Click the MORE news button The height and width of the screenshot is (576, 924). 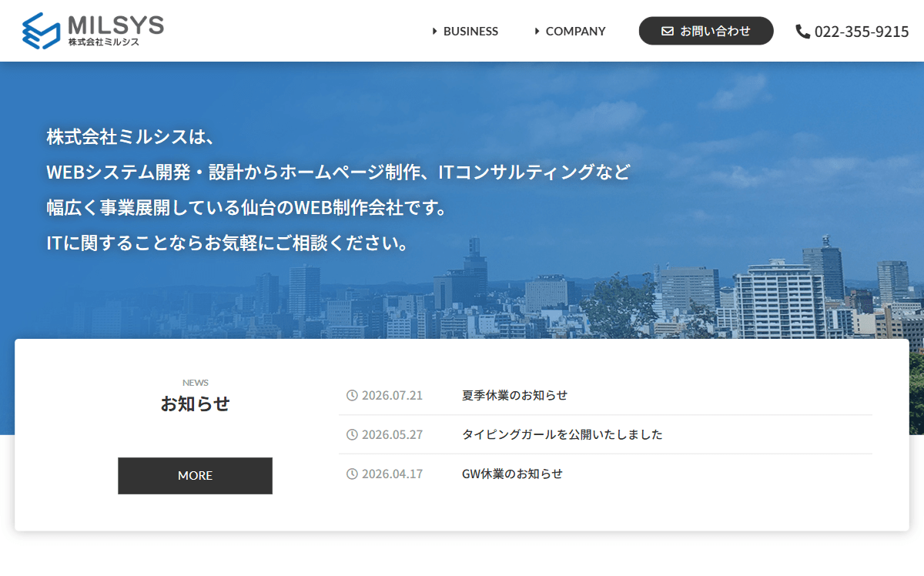tap(195, 476)
